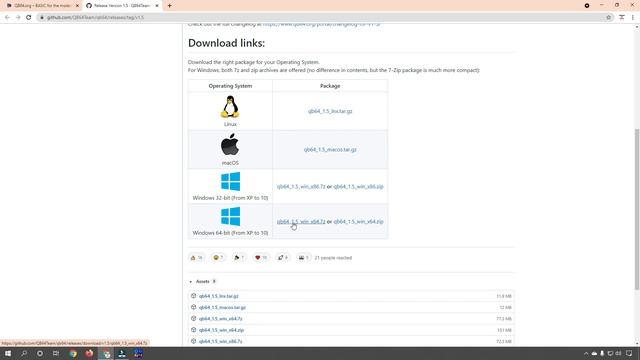Screen dimensions: 640x360
Task: Go back to the previous page
Action: tap(7, 18)
